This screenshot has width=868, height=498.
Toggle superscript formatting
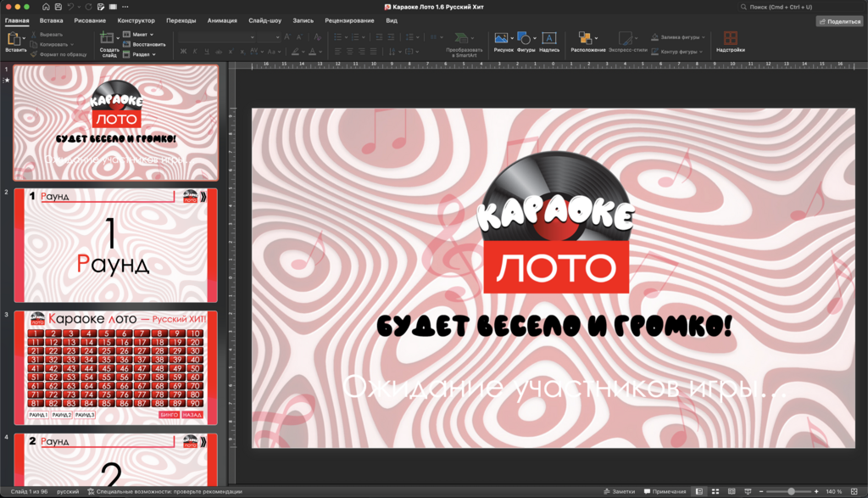pyautogui.click(x=231, y=52)
